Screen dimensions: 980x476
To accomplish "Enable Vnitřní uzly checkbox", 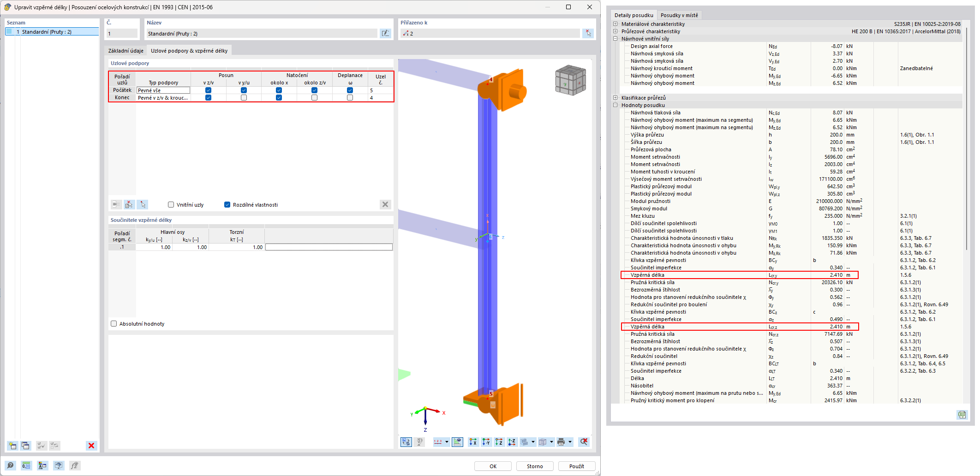I will [x=171, y=205].
